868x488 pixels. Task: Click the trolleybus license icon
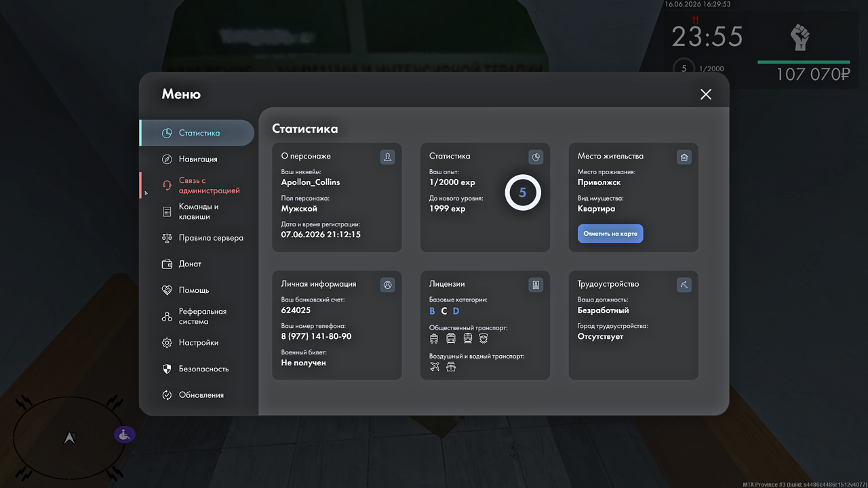coord(434,338)
